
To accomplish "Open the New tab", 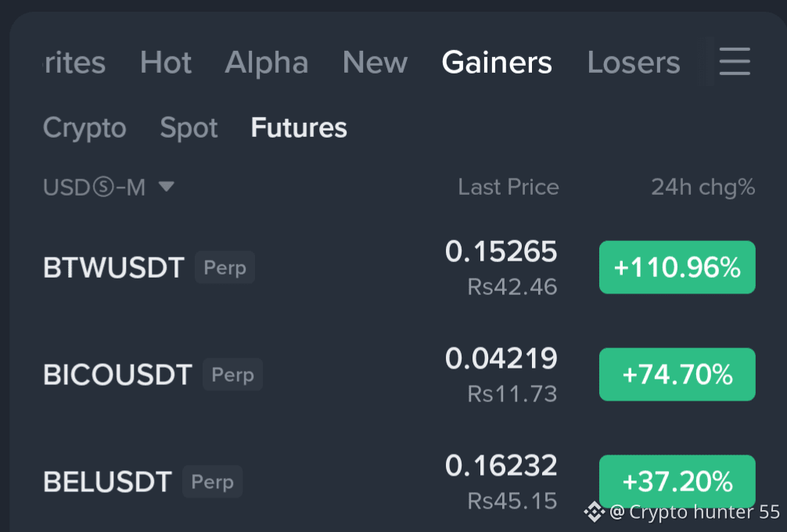I will tap(375, 63).
